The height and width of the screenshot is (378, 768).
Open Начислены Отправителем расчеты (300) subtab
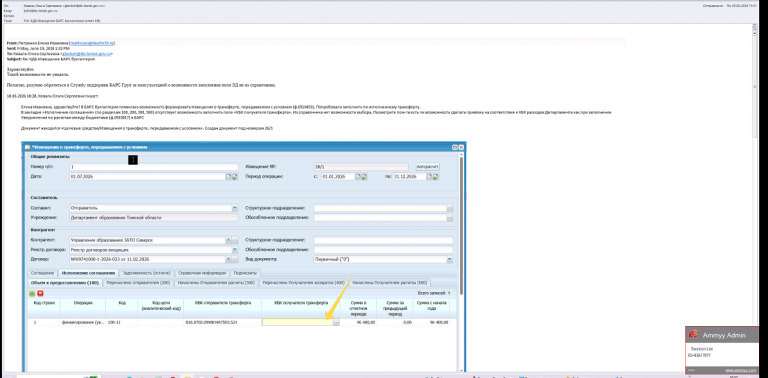coord(216,283)
